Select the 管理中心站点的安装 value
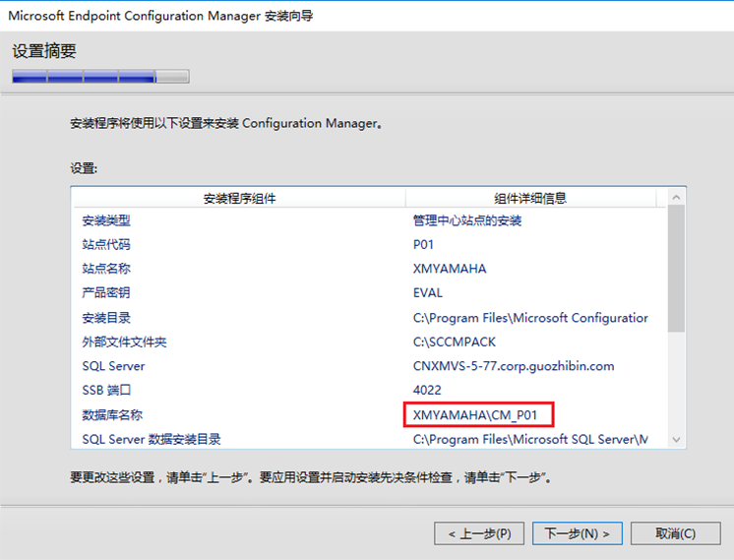 click(467, 220)
